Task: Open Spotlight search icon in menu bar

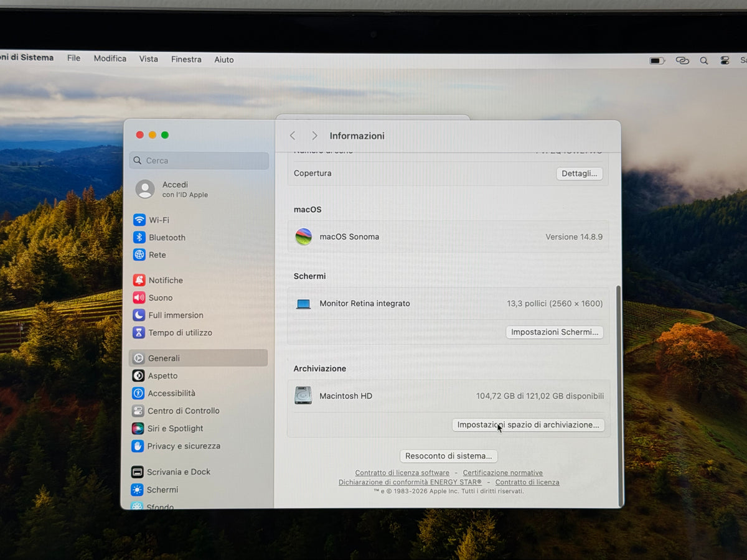Action: (x=704, y=61)
